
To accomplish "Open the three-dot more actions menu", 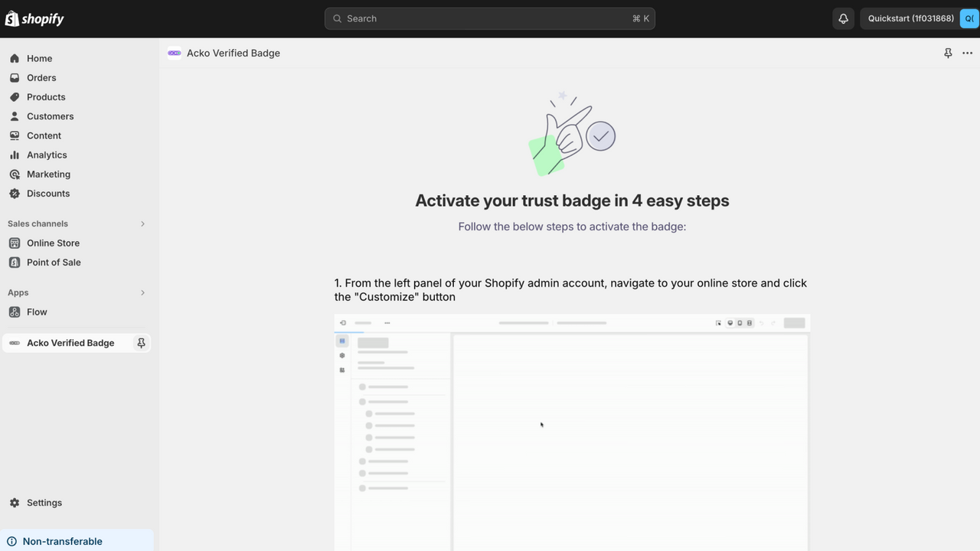I will pos(967,53).
